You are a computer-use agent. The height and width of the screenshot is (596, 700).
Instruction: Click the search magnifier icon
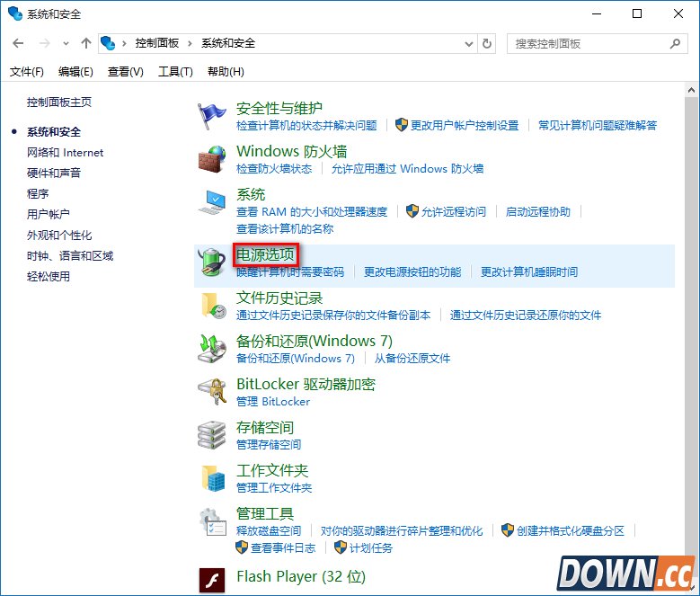pyautogui.click(x=675, y=43)
